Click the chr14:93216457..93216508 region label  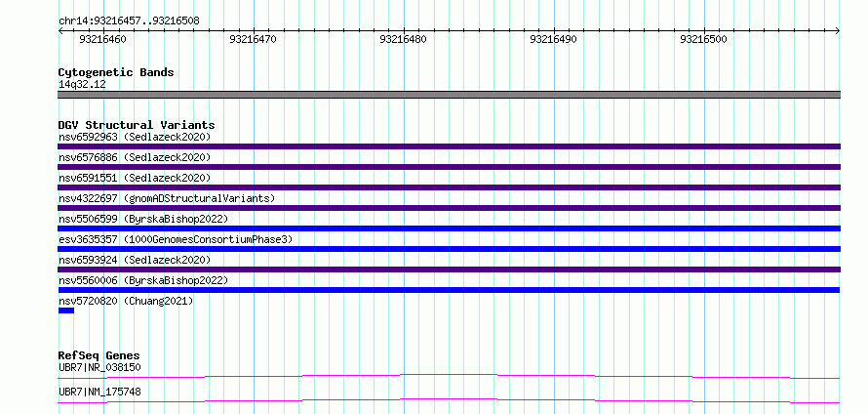(129, 21)
